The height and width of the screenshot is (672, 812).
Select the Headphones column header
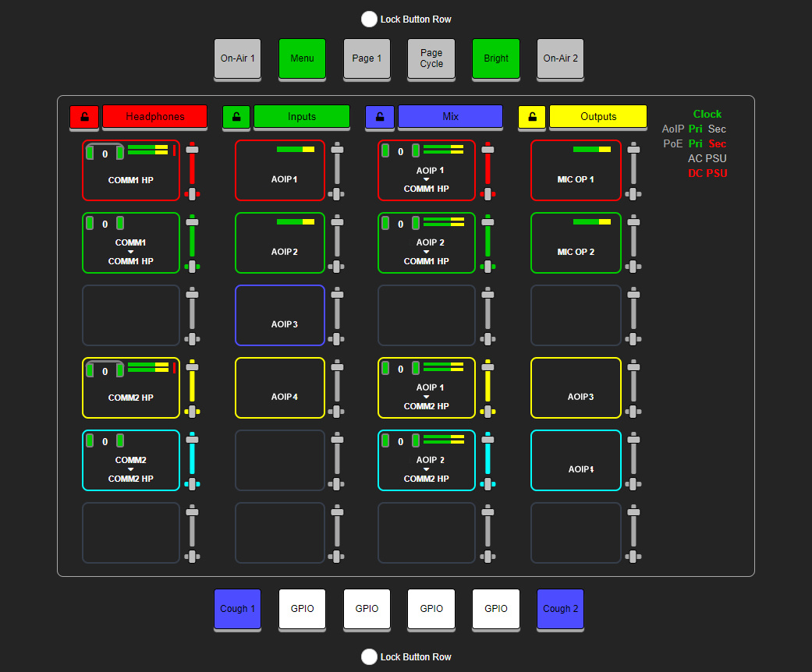[x=154, y=117]
